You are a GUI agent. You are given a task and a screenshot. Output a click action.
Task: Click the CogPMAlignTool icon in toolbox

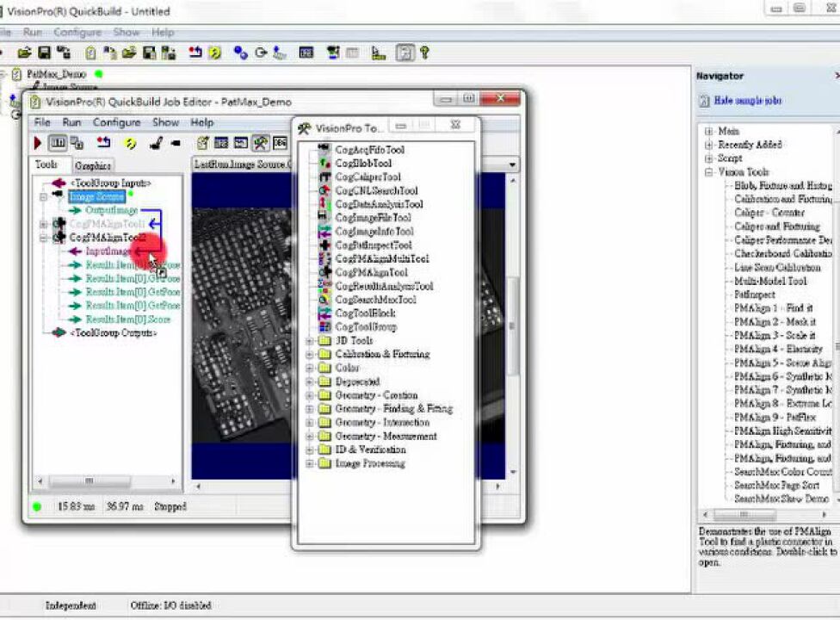[x=324, y=272]
